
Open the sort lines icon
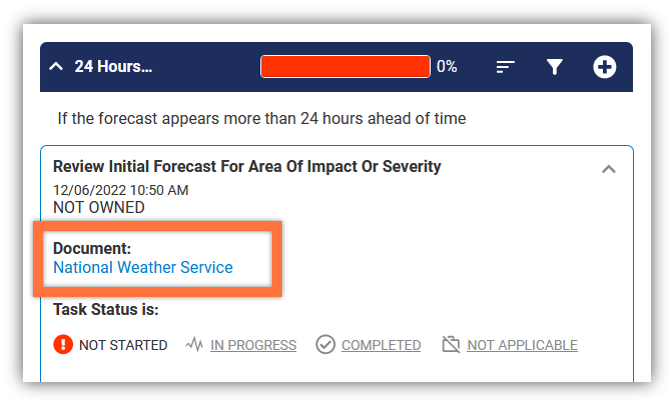505,67
